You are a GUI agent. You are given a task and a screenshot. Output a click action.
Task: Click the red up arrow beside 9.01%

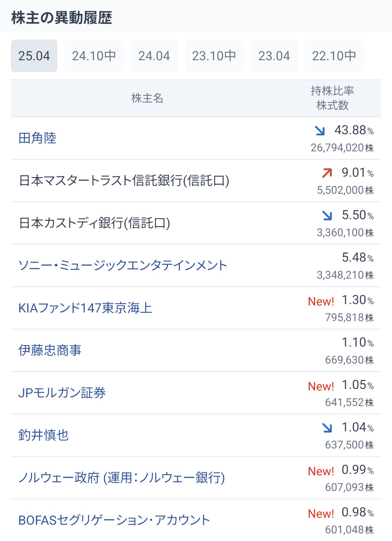(x=327, y=173)
